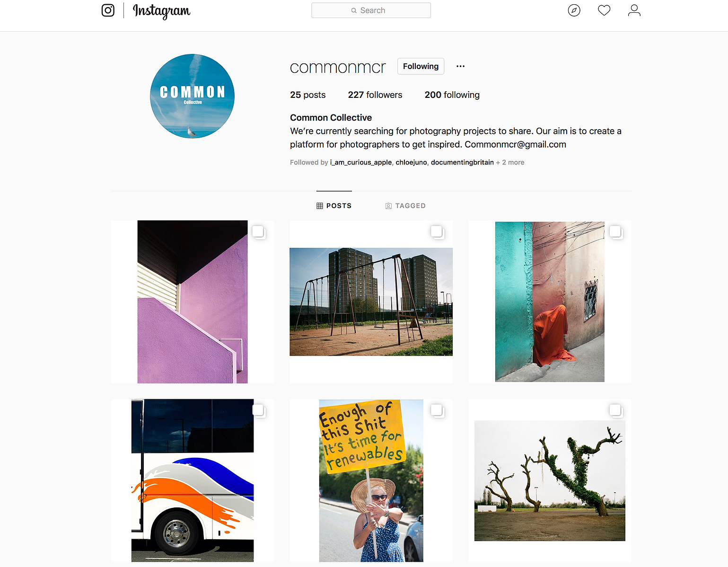Image resolution: width=728 pixels, height=567 pixels.
Task: Open activity feed heart icon
Action: [x=604, y=10]
